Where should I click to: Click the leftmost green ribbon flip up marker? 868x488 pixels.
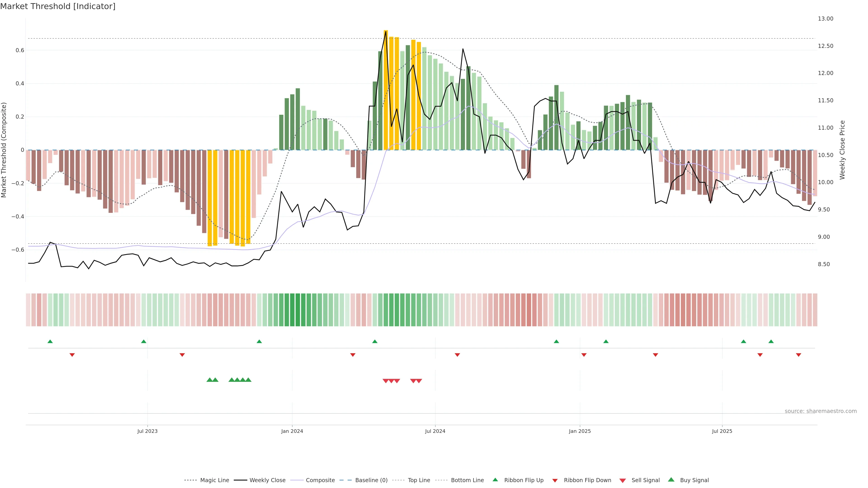(50, 342)
